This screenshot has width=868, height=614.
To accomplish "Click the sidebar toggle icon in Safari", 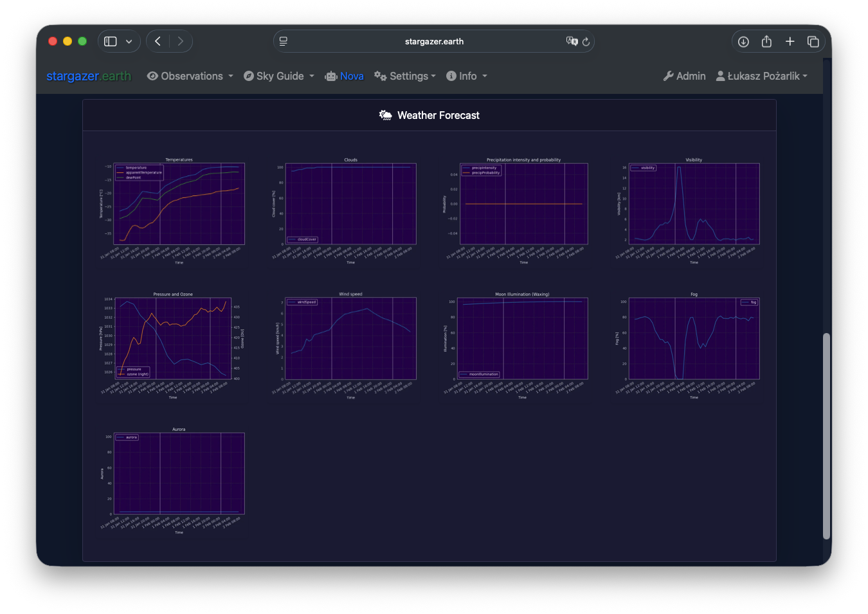I will click(111, 41).
